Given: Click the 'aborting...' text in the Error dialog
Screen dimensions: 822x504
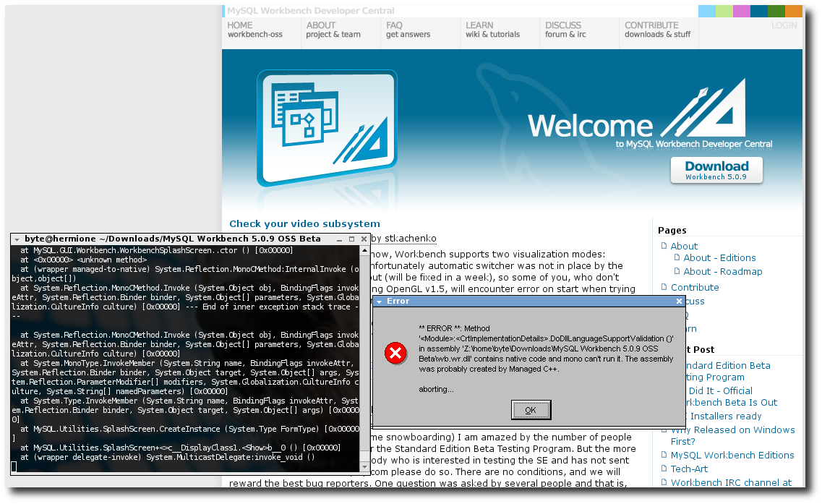Looking at the screenshot, I should point(437,389).
